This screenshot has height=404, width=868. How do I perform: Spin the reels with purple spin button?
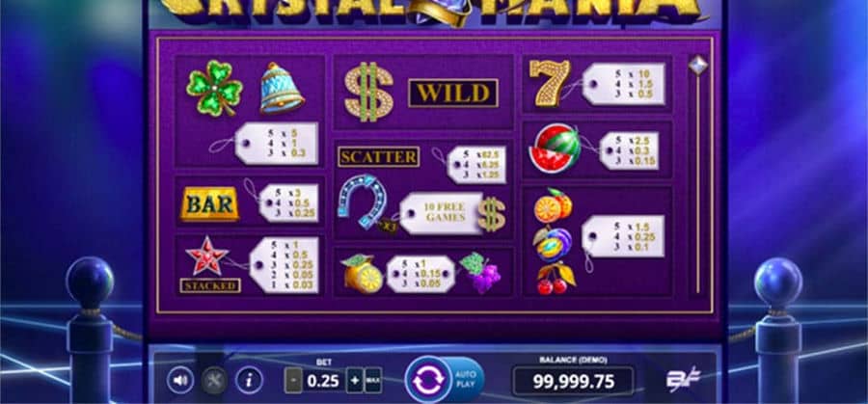(428, 380)
